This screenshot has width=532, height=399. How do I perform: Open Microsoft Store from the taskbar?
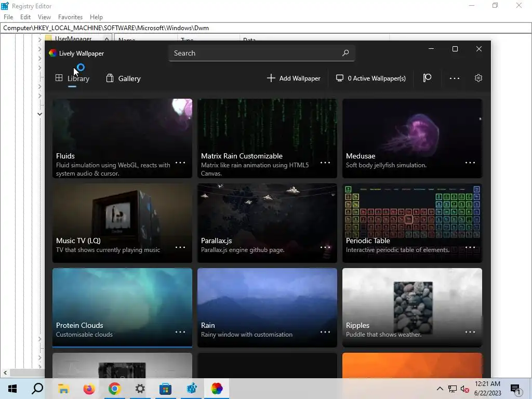(166, 389)
